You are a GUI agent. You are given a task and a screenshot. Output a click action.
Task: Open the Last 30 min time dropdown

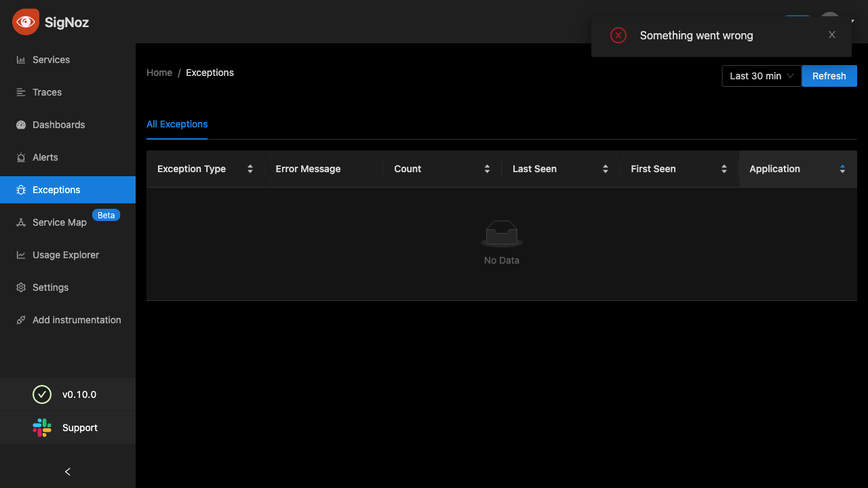pos(761,76)
